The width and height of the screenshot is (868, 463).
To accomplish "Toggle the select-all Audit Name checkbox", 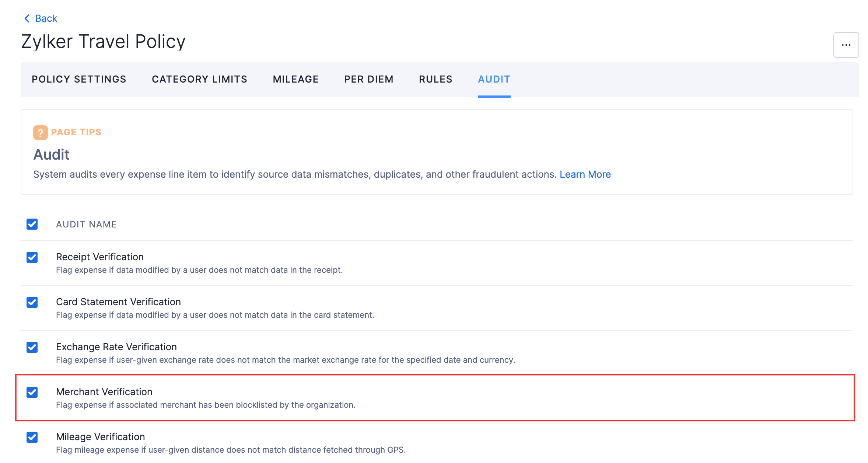I will (32, 224).
